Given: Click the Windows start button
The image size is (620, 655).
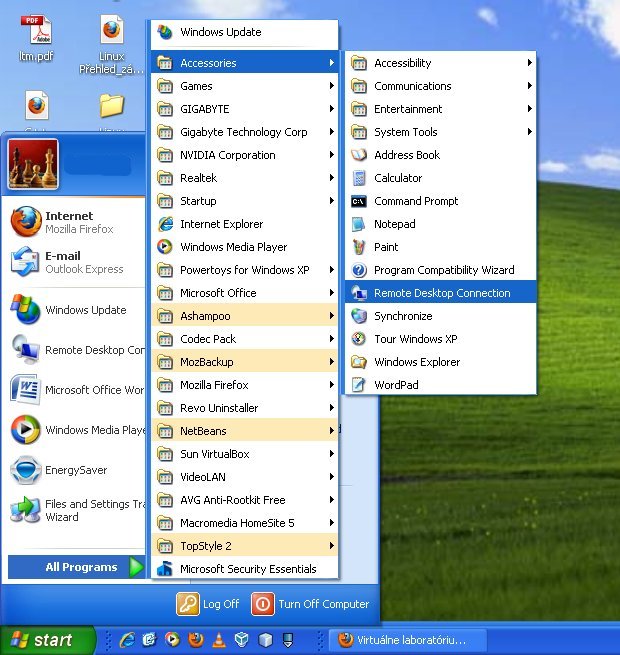Looking at the screenshot, I should coord(47,640).
